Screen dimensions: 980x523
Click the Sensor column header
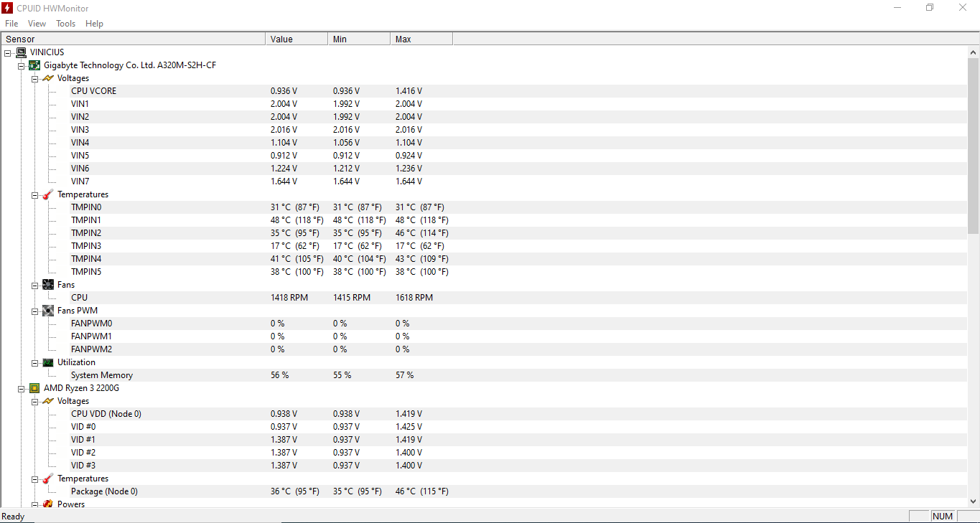click(x=134, y=39)
